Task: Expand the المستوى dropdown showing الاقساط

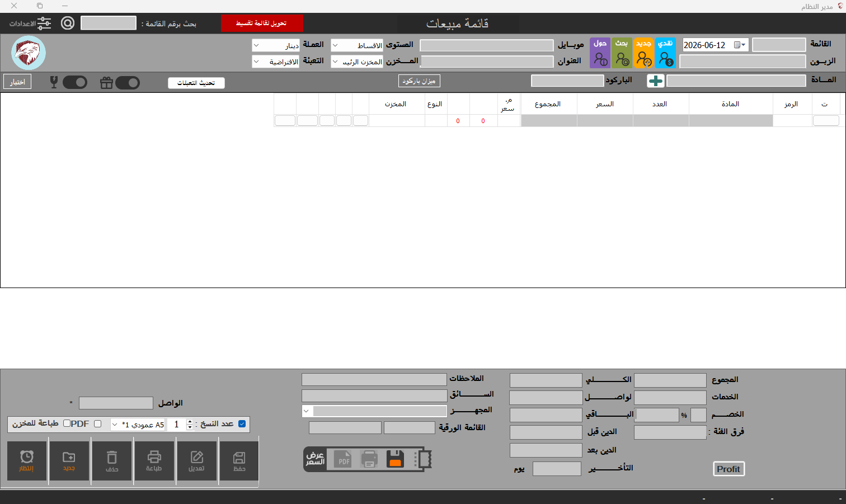Action: tap(335, 45)
